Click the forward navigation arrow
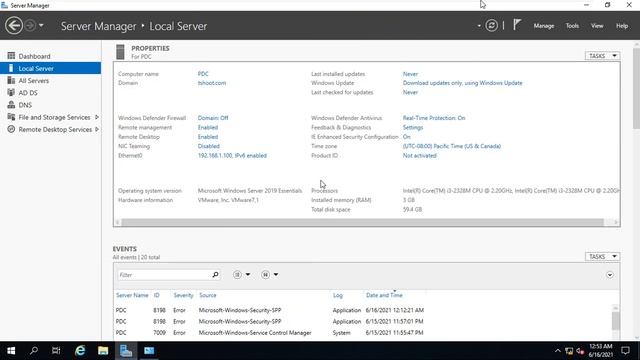The image size is (640, 360). click(30, 26)
